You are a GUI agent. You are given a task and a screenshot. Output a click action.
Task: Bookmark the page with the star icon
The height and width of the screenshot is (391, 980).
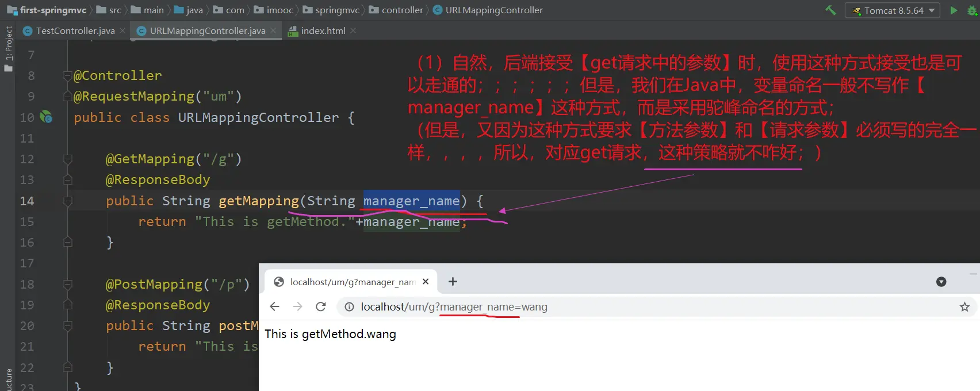pyautogui.click(x=964, y=307)
